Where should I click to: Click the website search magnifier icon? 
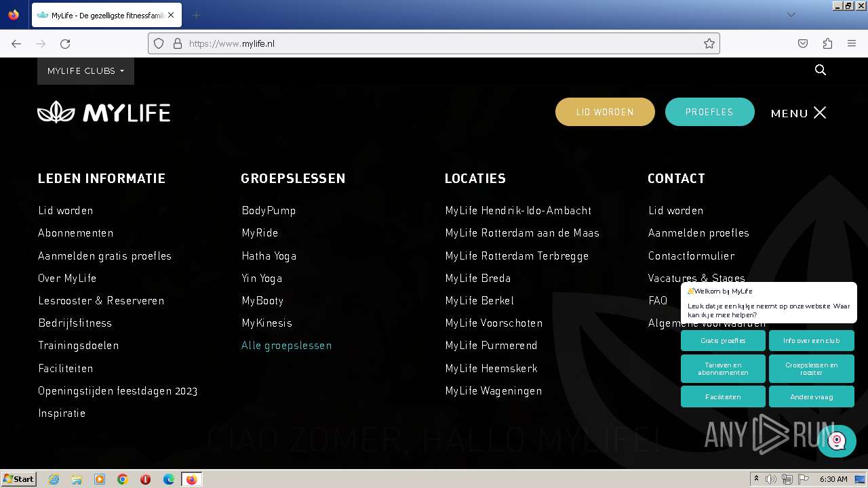(x=821, y=70)
